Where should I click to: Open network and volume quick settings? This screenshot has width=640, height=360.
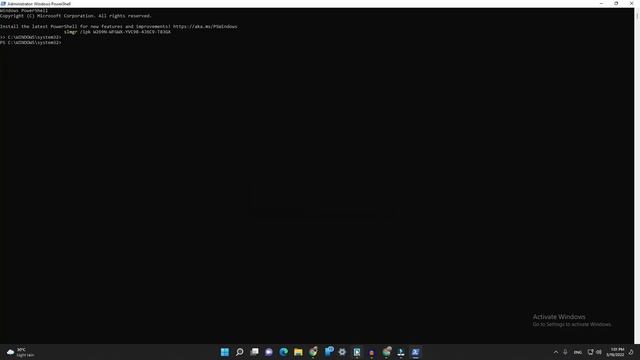[x=595, y=352]
